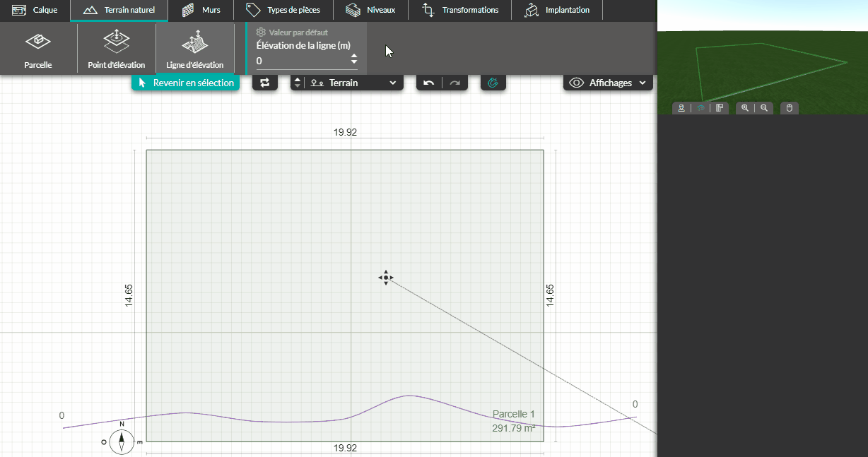Undo the last action
868x457 pixels.
(428, 83)
